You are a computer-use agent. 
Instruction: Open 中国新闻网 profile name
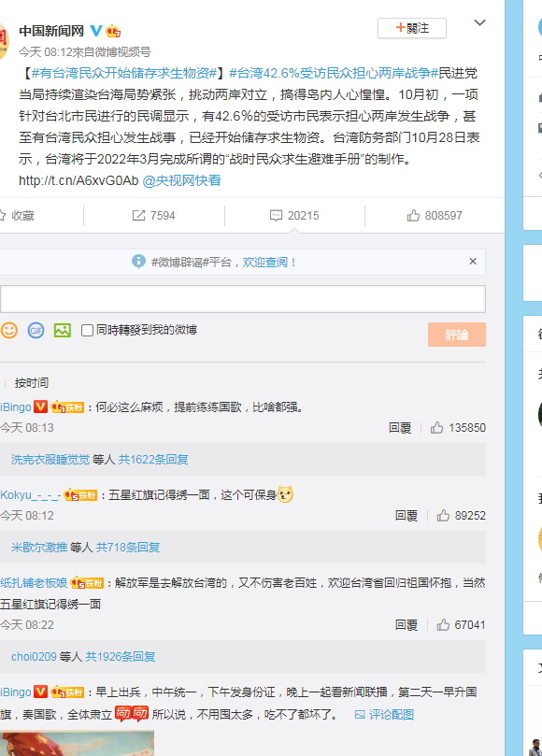pyautogui.click(x=51, y=32)
